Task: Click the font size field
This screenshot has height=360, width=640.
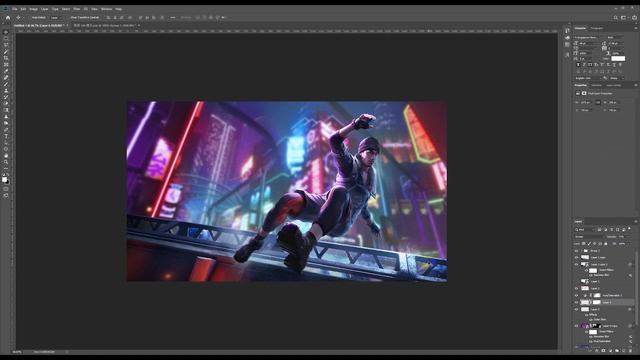Action: click(x=589, y=43)
